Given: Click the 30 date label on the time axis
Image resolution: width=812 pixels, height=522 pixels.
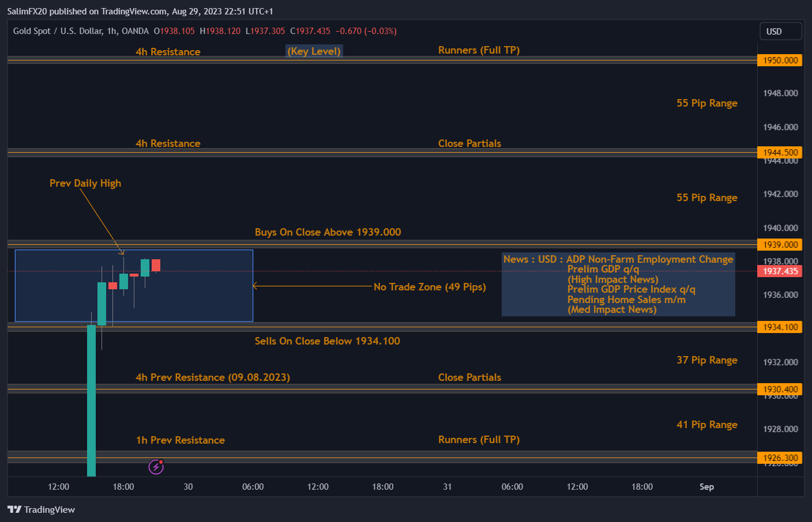Looking at the screenshot, I should [x=188, y=487].
